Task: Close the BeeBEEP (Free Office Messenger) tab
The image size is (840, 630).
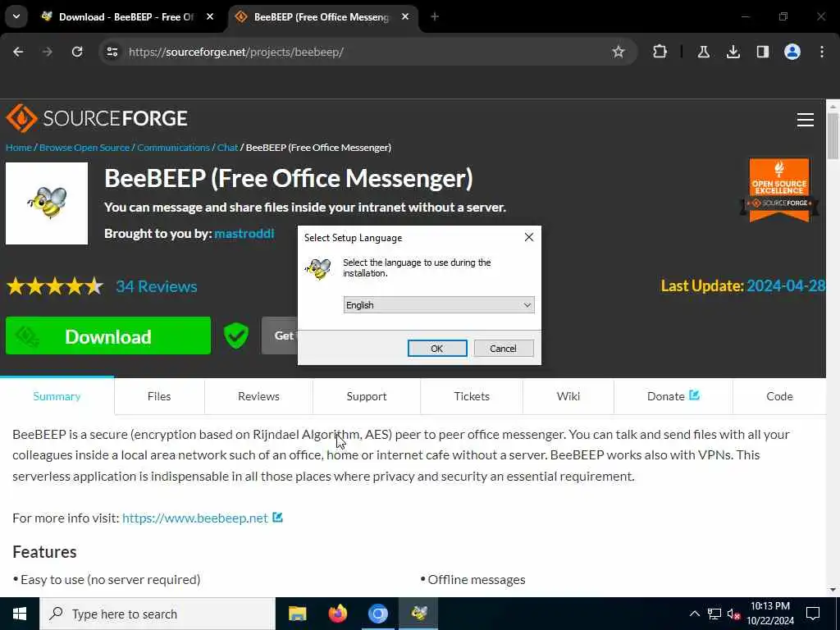Action: (x=405, y=16)
